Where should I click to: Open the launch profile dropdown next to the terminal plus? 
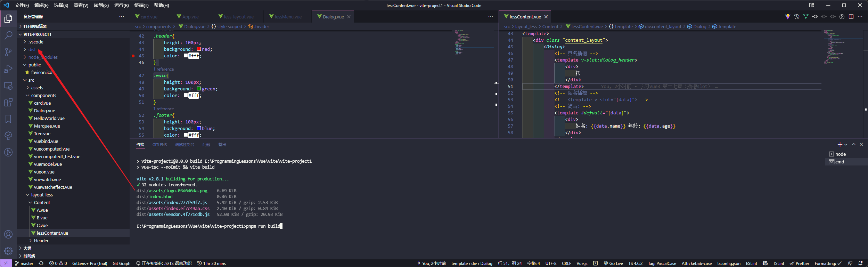click(846, 144)
